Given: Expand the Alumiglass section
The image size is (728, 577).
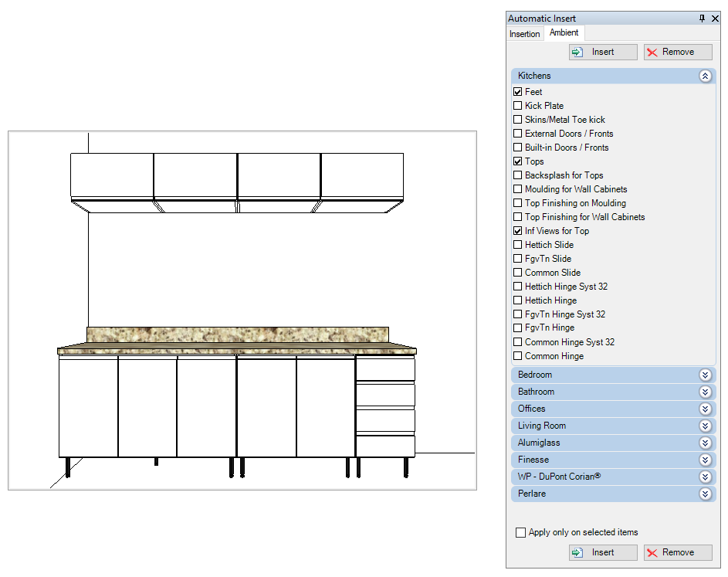Looking at the screenshot, I should pos(705,443).
